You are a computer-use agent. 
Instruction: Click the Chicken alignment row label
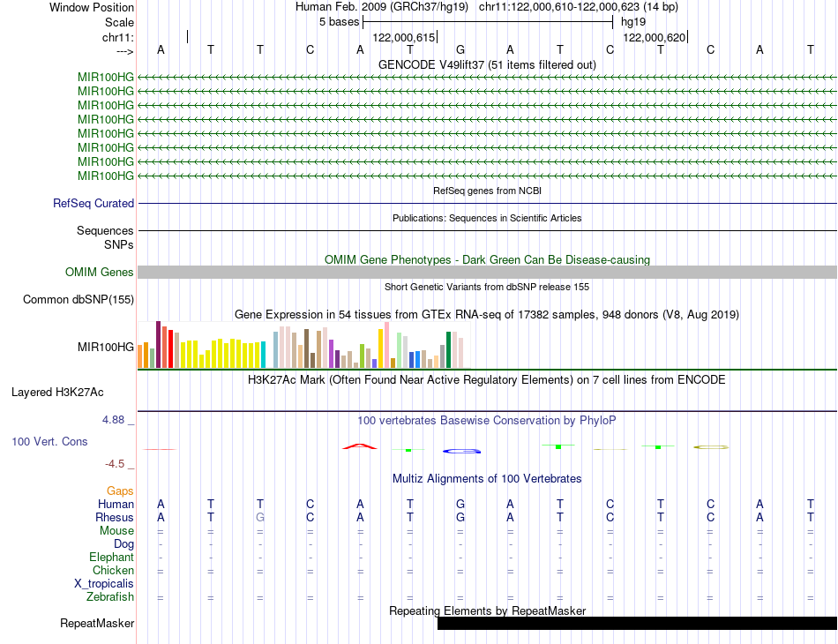coord(113,570)
